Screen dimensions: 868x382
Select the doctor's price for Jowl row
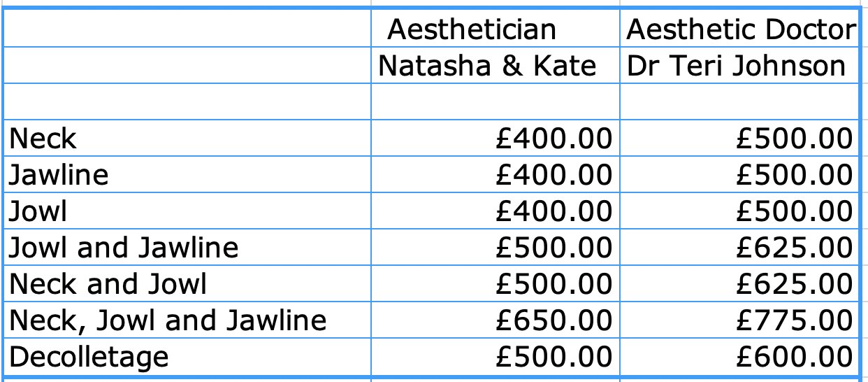(795, 211)
